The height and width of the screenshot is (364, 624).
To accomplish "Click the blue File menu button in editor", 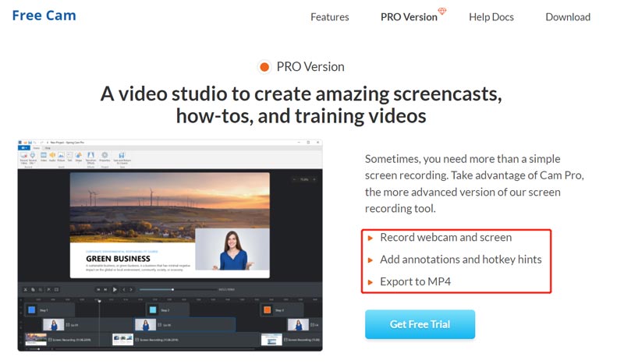I will (23, 148).
